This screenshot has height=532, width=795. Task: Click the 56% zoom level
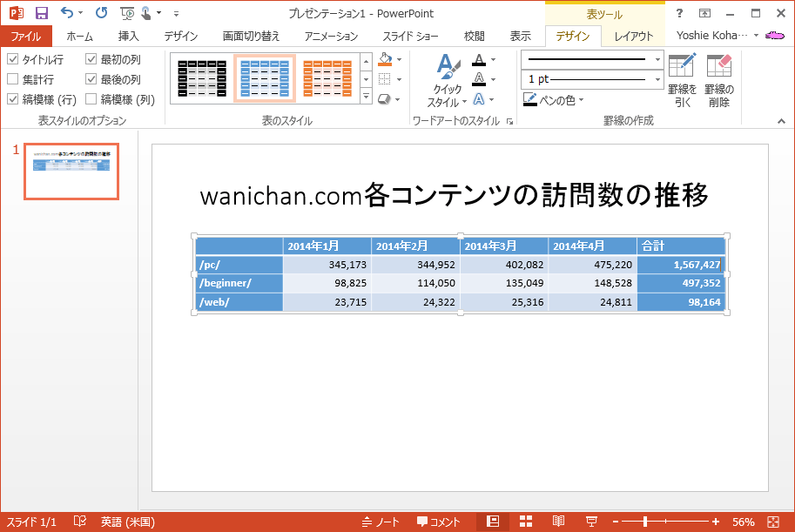click(744, 522)
